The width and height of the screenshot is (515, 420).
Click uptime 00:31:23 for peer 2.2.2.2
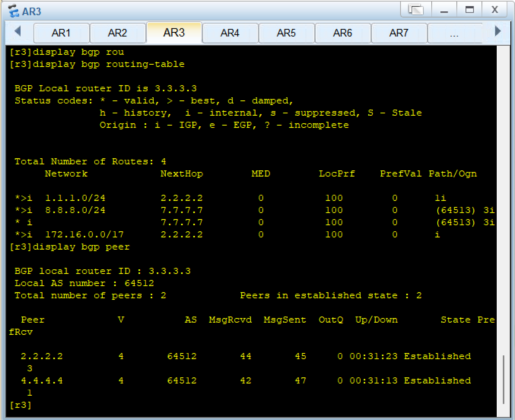374,356
